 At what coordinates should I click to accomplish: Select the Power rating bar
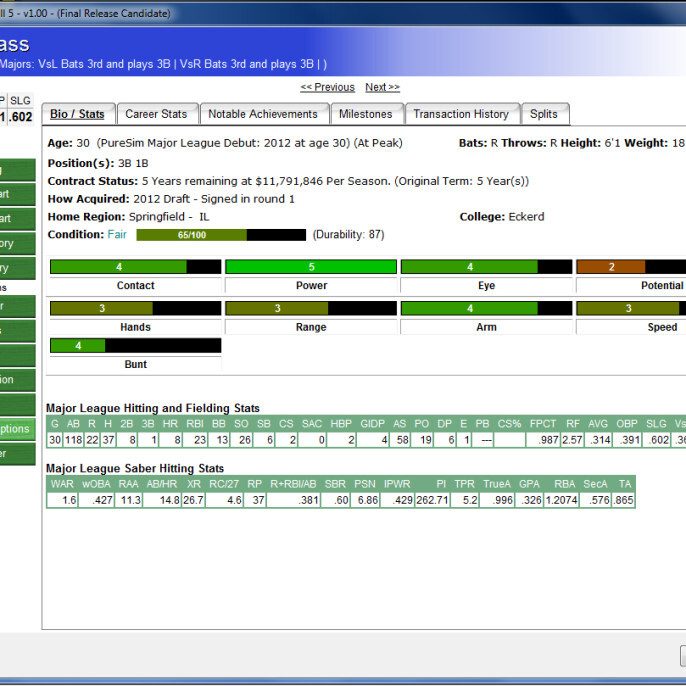click(x=311, y=267)
